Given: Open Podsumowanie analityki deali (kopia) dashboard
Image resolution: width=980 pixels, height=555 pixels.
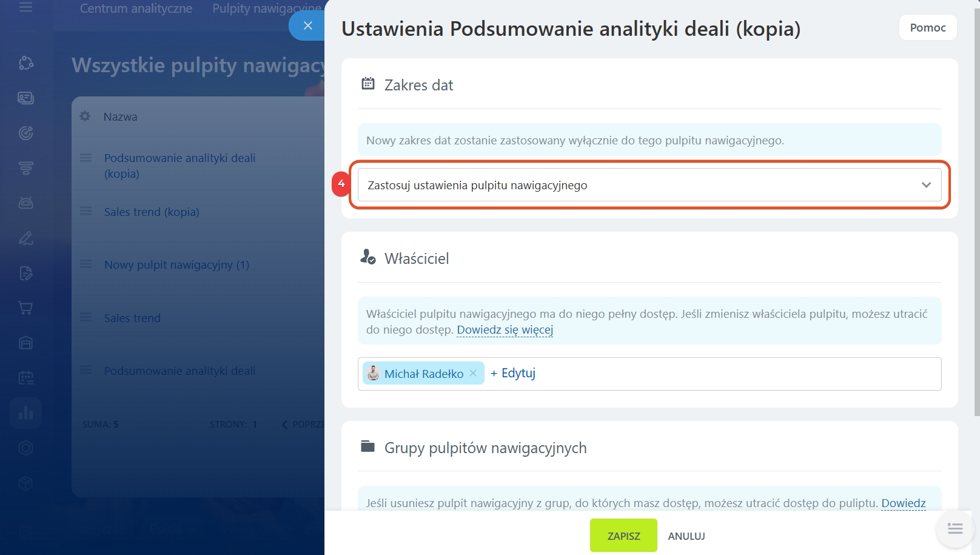Looking at the screenshot, I should click(x=180, y=166).
